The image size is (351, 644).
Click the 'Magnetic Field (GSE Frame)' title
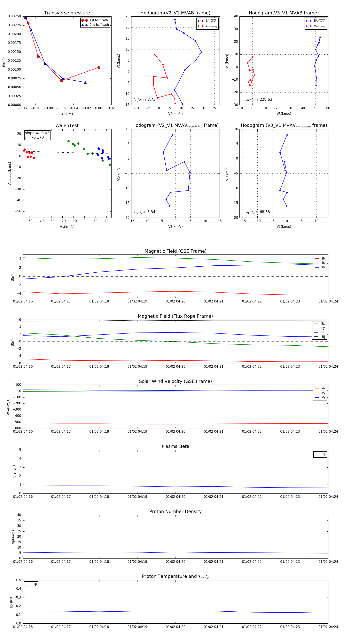(x=175, y=251)
